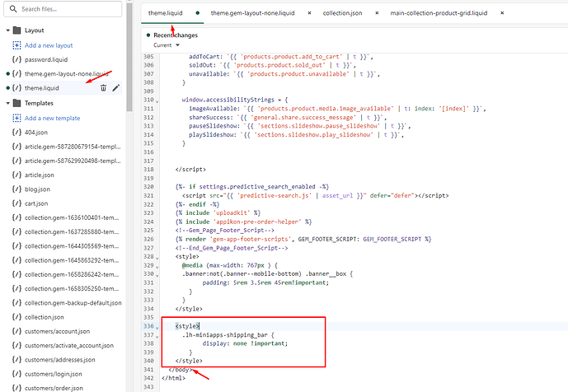This screenshot has width=568, height=392.
Task: Click the Templates folder icon
Action: pos(16,103)
